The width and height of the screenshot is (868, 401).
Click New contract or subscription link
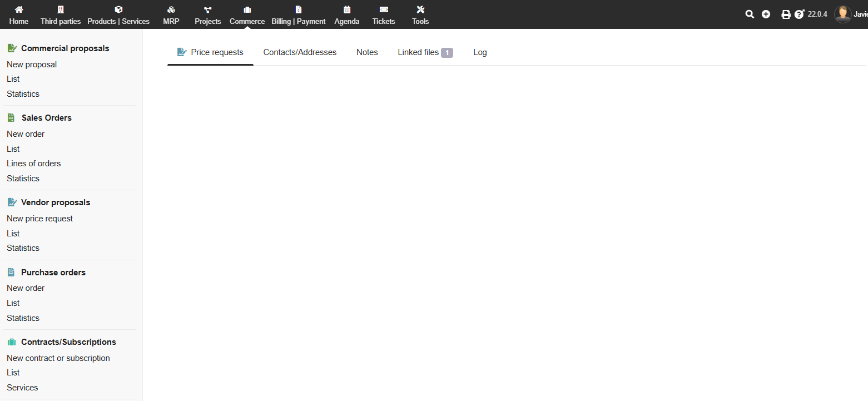[58, 358]
